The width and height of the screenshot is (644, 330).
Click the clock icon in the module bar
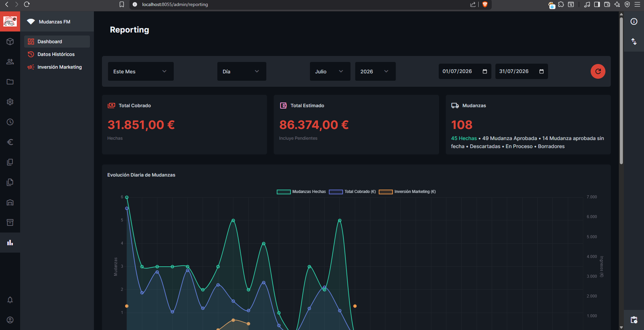click(x=10, y=122)
